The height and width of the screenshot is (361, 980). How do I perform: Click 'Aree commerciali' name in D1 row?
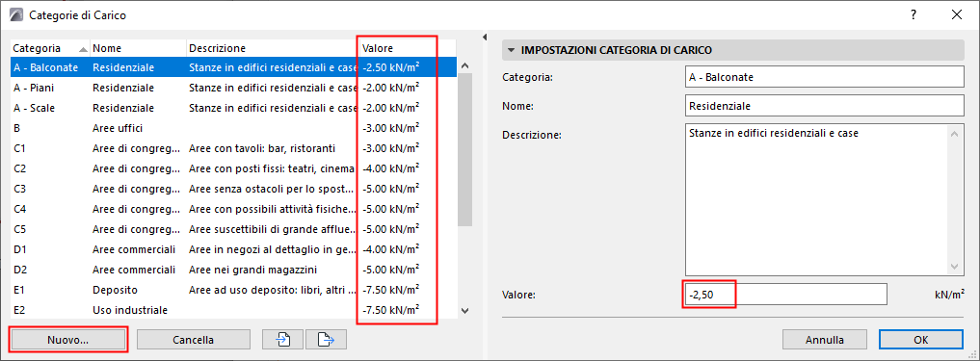pyautogui.click(x=134, y=249)
